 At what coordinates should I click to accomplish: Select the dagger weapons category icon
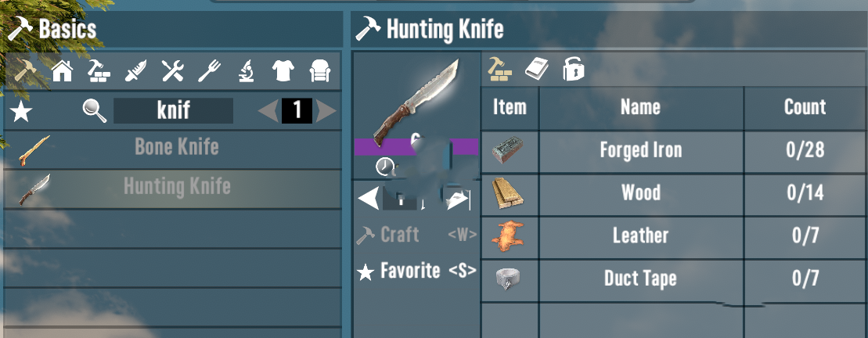click(135, 71)
